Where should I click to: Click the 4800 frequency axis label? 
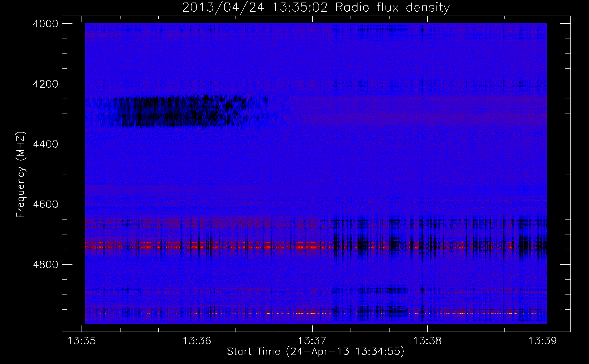[x=46, y=264]
